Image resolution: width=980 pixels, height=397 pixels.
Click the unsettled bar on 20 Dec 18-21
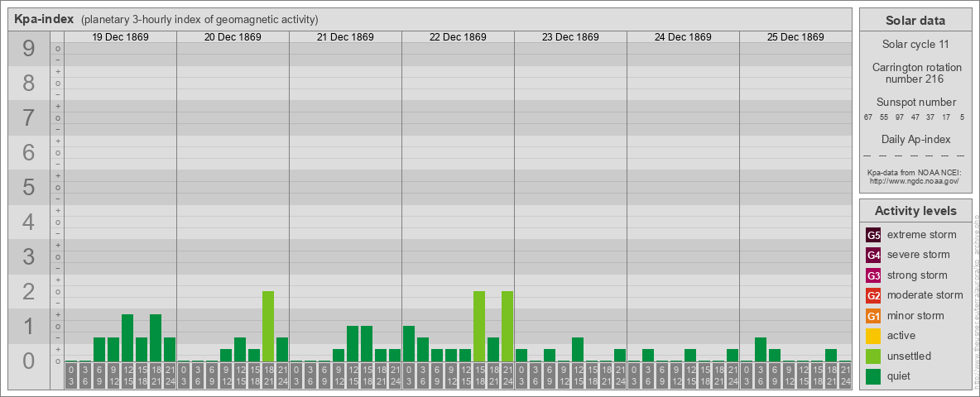(268, 327)
